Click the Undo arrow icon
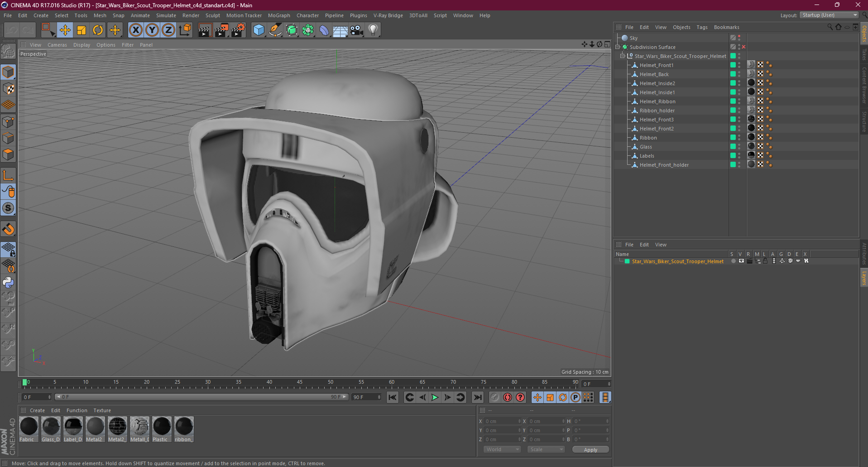The height and width of the screenshot is (467, 868). pos(12,30)
